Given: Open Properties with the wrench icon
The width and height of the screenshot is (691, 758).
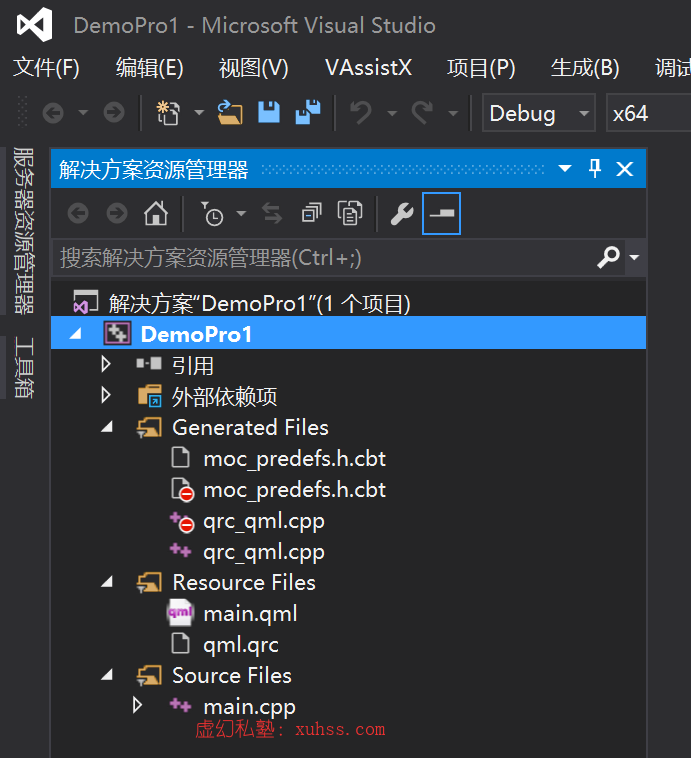Looking at the screenshot, I should pos(402,214).
